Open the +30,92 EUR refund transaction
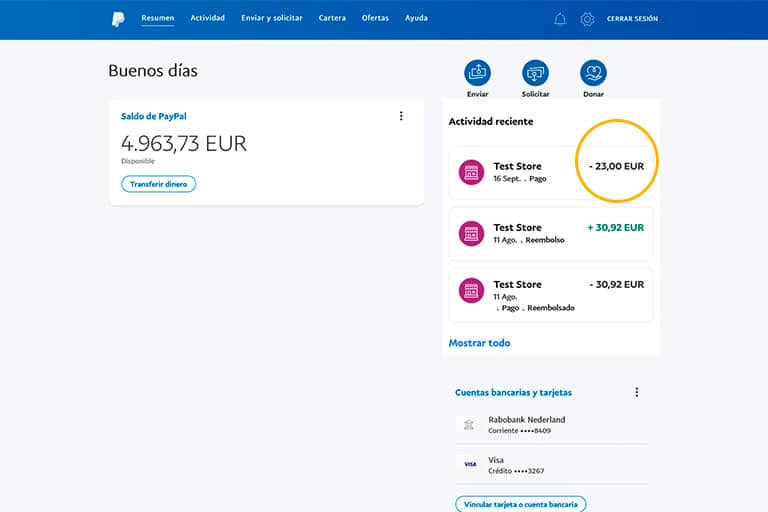The image size is (768, 512). (x=551, y=234)
